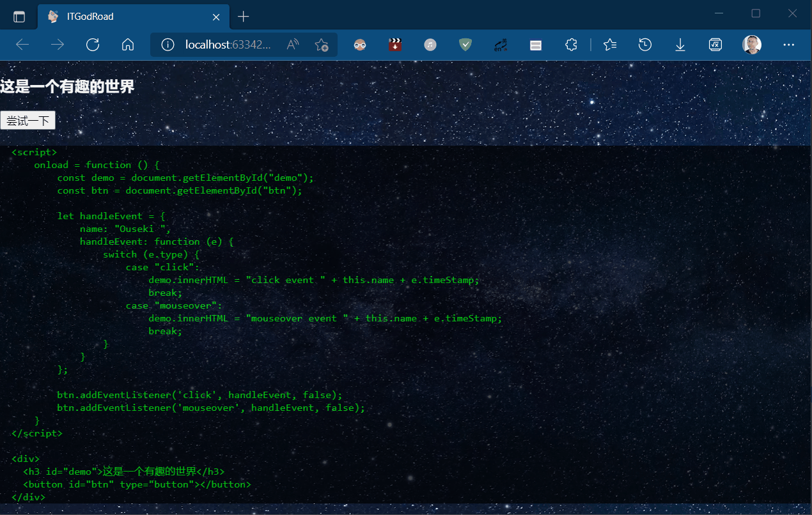Click the onload = function line
The height and width of the screenshot is (515, 812).
pyautogui.click(x=97, y=165)
